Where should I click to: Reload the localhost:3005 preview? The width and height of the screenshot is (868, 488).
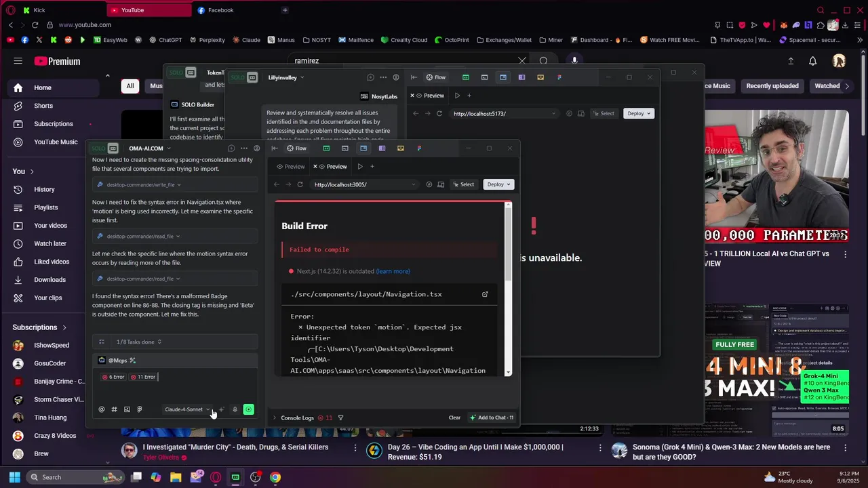coord(300,184)
